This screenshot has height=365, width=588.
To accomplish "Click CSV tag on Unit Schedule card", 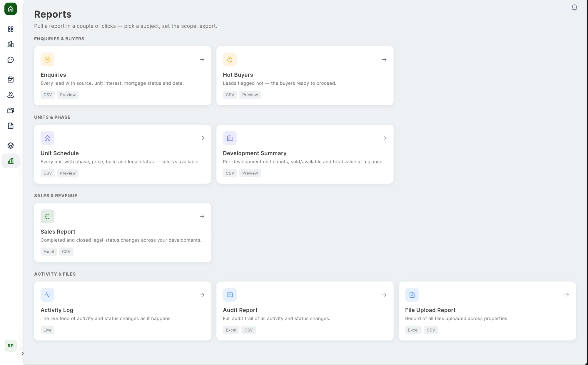I will 48,173.
